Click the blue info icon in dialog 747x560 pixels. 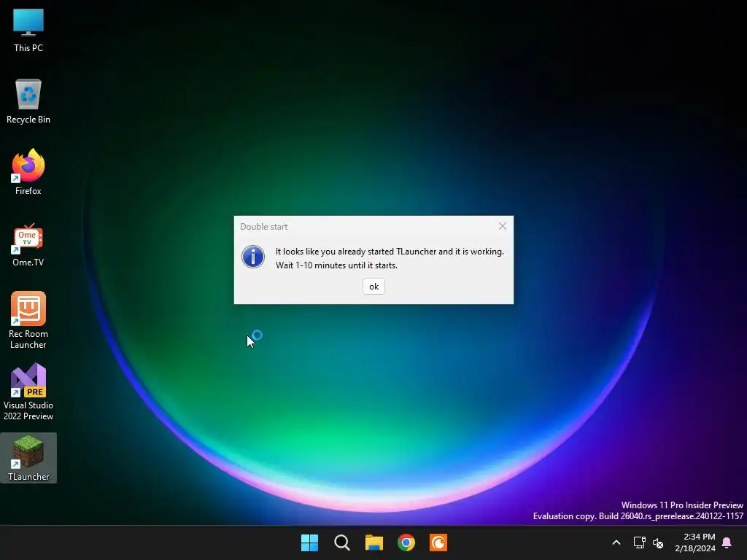(x=253, y=257)
